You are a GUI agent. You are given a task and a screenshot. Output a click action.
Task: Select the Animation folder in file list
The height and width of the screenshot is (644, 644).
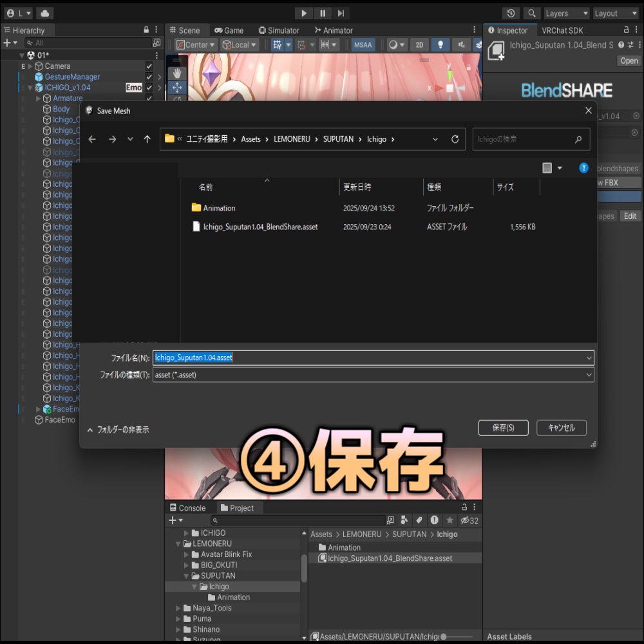pos(219,208)
